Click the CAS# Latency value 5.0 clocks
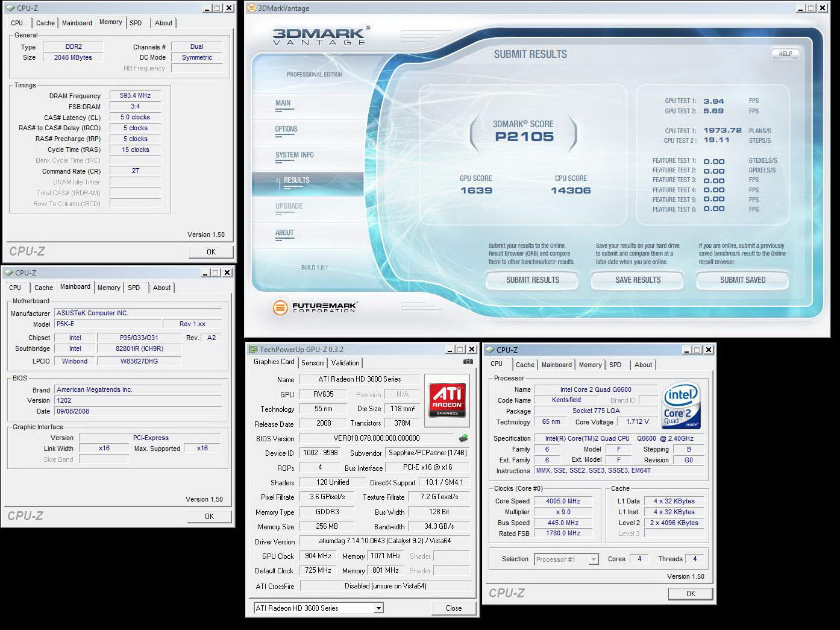The height and width of the screenshot is (630, 840). 135,117
